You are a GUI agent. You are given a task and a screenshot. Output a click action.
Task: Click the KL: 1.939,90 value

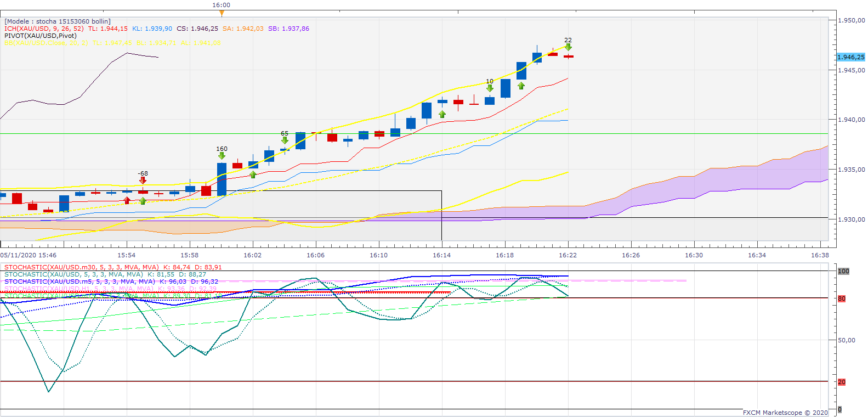point(152,29)
